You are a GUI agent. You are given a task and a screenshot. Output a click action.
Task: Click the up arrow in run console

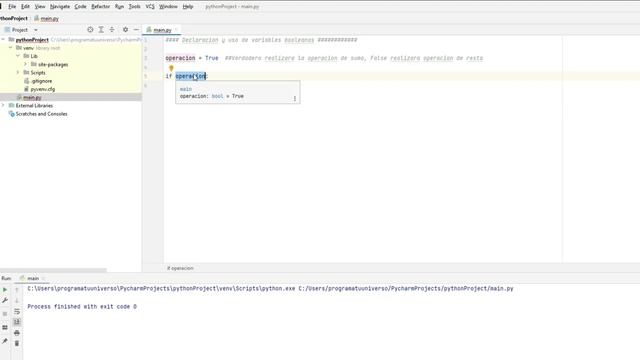[17, 289]
